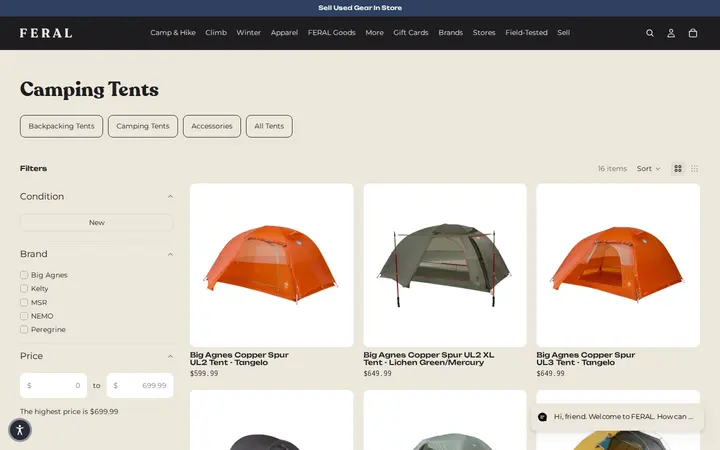Open Camp & Hike menu
The height and width of the screenshot is (450, 720).
coord(173,33)
